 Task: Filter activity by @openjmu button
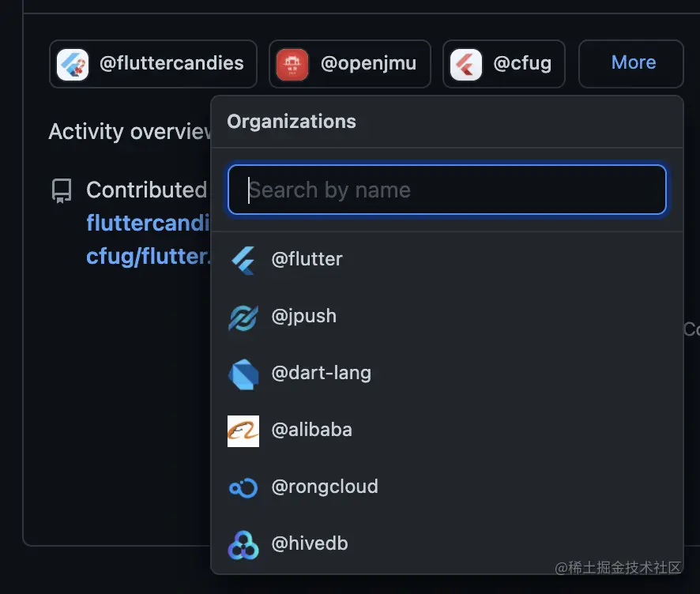(349, 64)
